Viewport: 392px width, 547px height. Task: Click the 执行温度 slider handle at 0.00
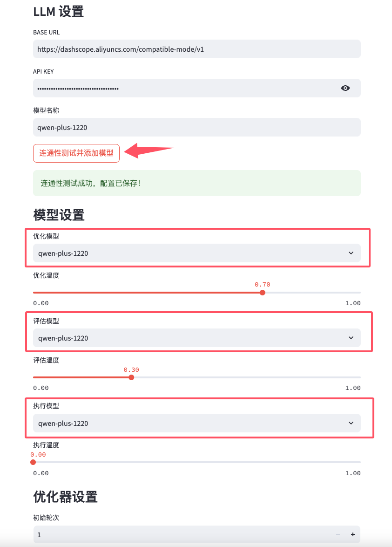click(33, 462)
